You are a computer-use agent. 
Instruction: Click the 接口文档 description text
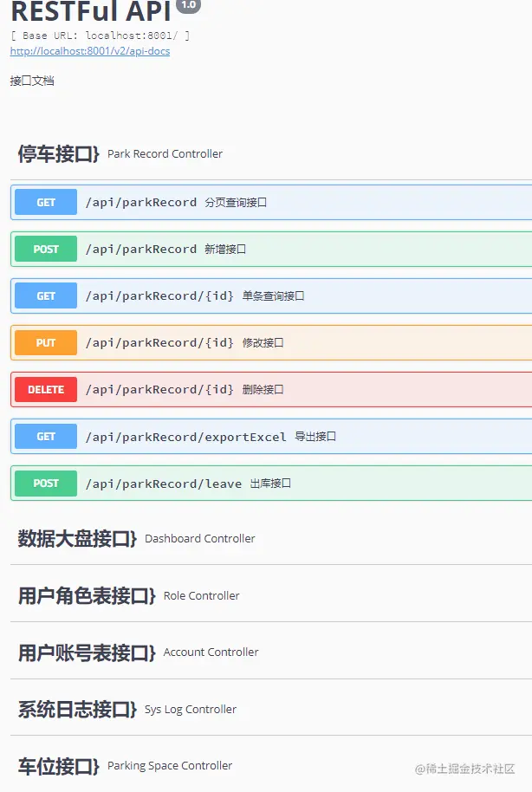point(32,81)
